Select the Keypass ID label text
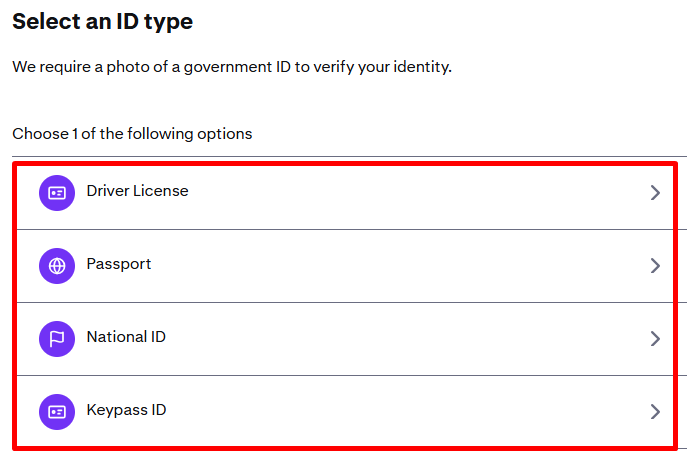This screenshot has width=700, height=470. pos(126,410)
